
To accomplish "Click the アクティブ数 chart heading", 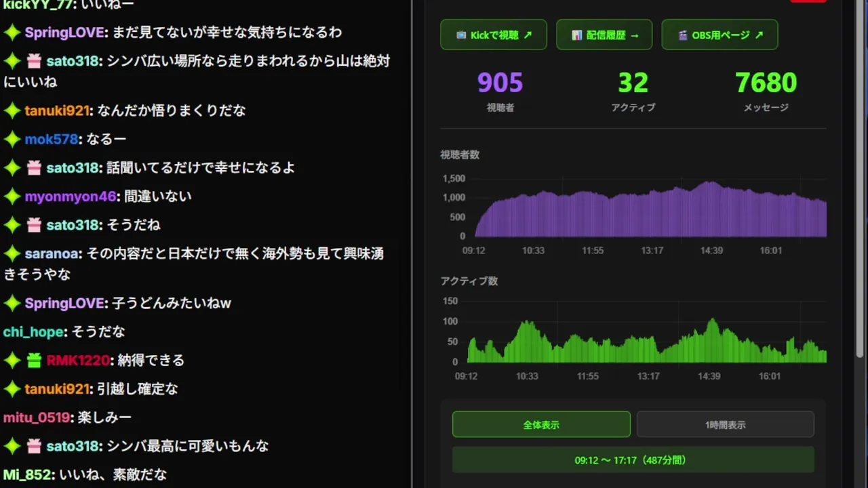I will pos(469,281).
